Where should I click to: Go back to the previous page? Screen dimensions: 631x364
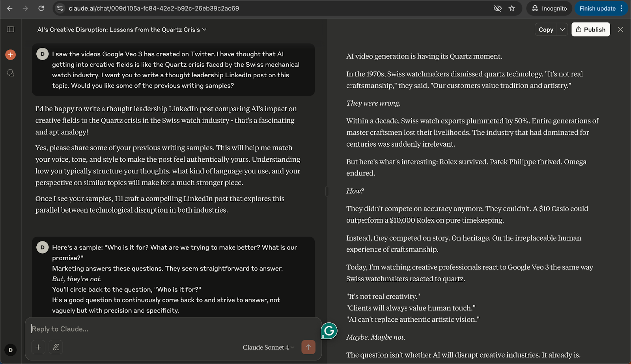pos(10,8)
